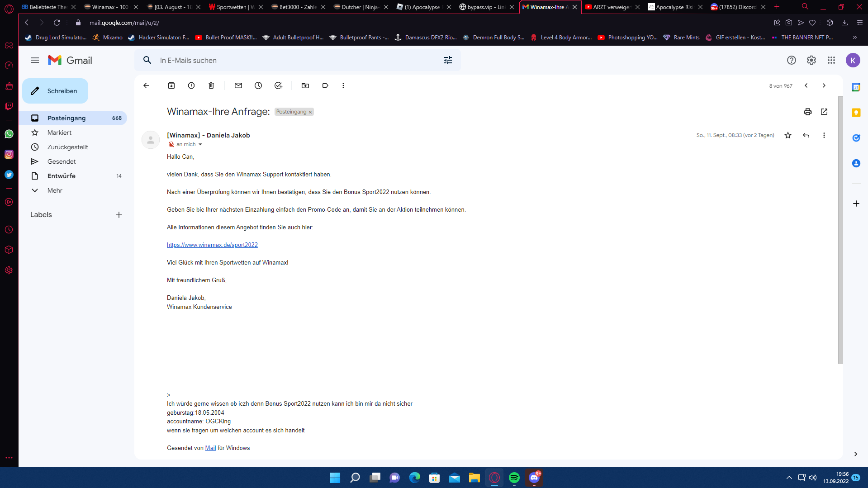Star the message from Daniela Jakob

point(788,135)
